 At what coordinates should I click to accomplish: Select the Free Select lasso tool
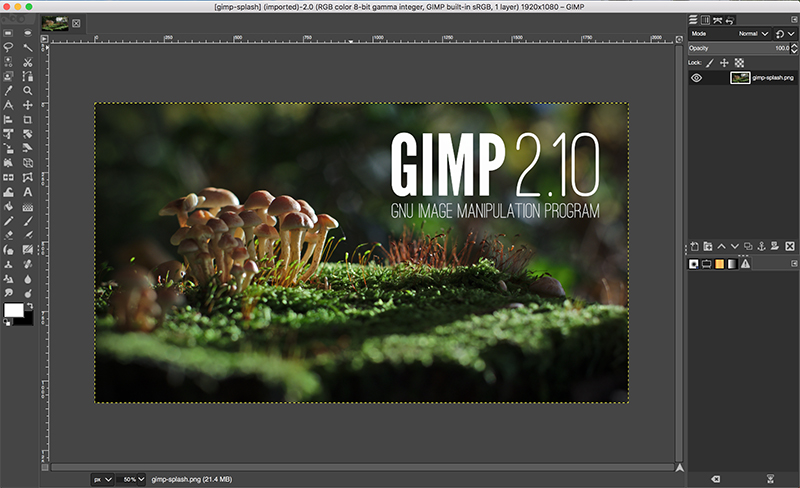[x=8, y=47]
